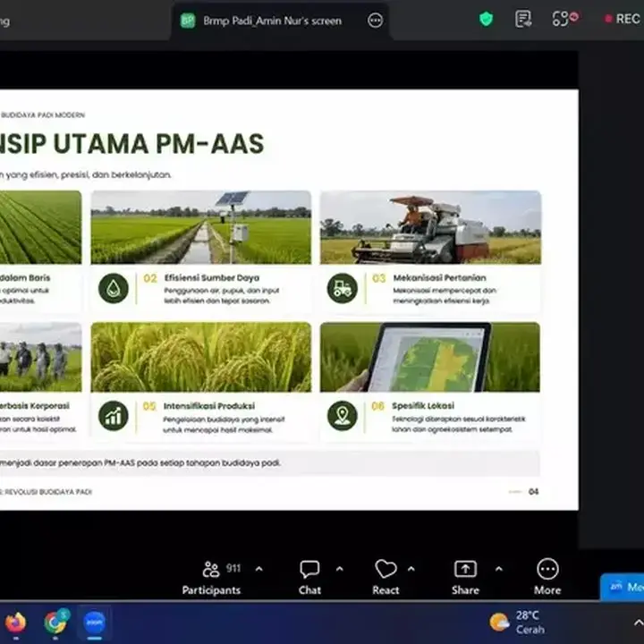Click the location pin icon for Spesifik Lokasi

[342, 416]
